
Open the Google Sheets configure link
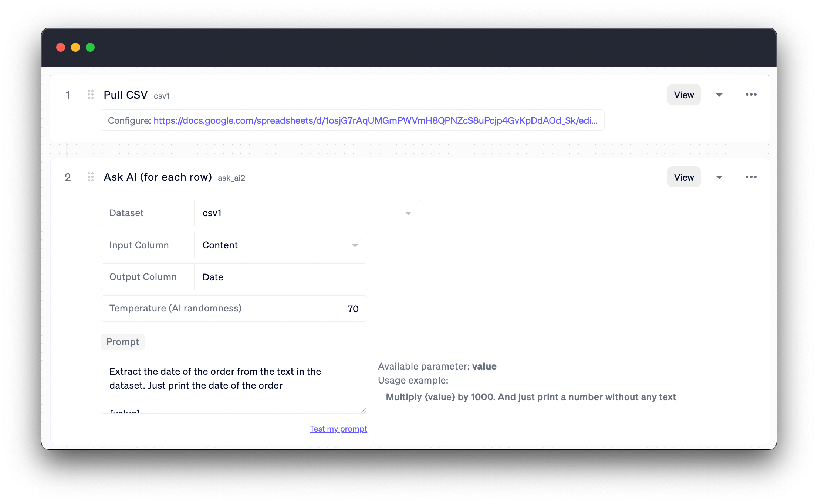[x=375, y=121]
